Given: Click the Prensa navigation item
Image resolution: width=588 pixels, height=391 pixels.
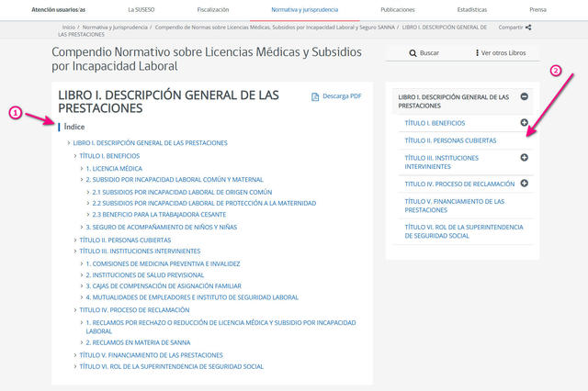Looking at the screenshot, I should click(x=537, y=8).
